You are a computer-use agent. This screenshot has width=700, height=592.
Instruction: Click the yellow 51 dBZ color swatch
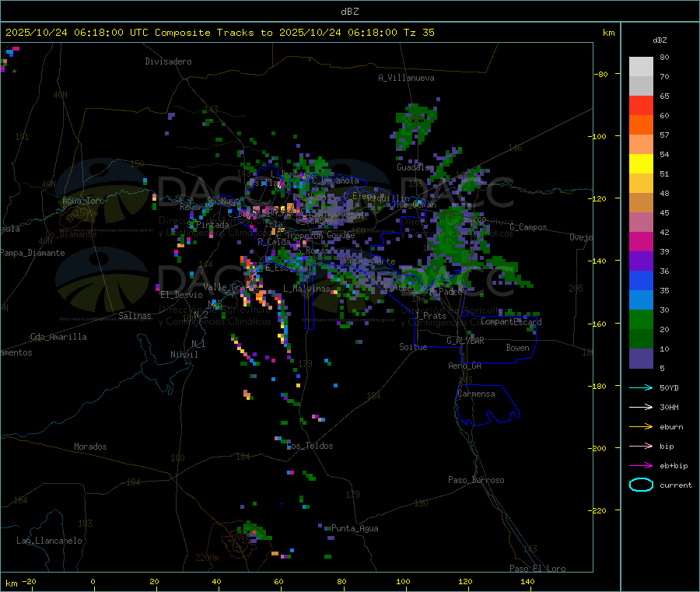click(641, 164)
